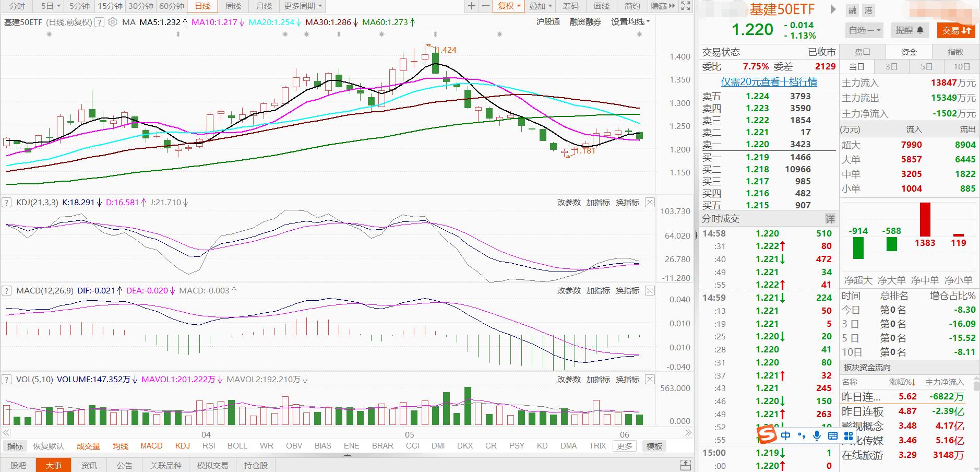The width and height of the screenshot is (980, 472).
Task: Click the orange 交易 trade button
Action: tap(956, 30)
